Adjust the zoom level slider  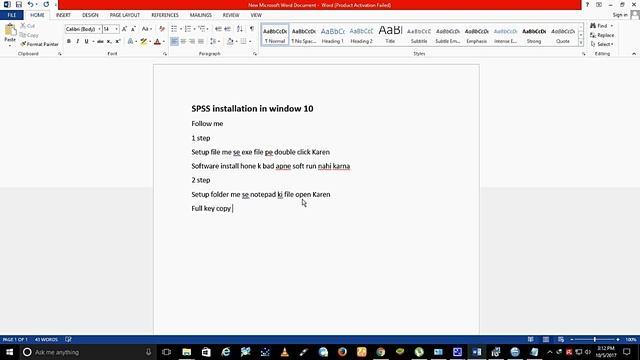pyautogui.click(x=595, y=340)
